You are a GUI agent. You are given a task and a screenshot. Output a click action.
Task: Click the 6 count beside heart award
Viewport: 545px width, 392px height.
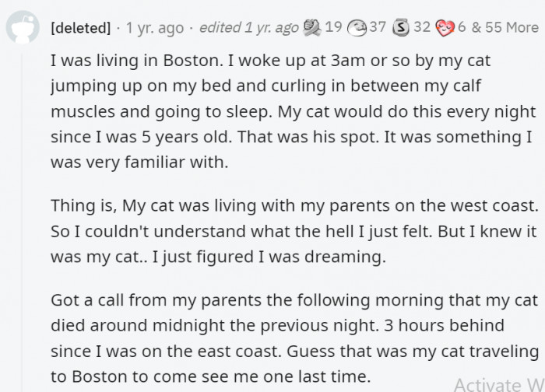(462, 27)
